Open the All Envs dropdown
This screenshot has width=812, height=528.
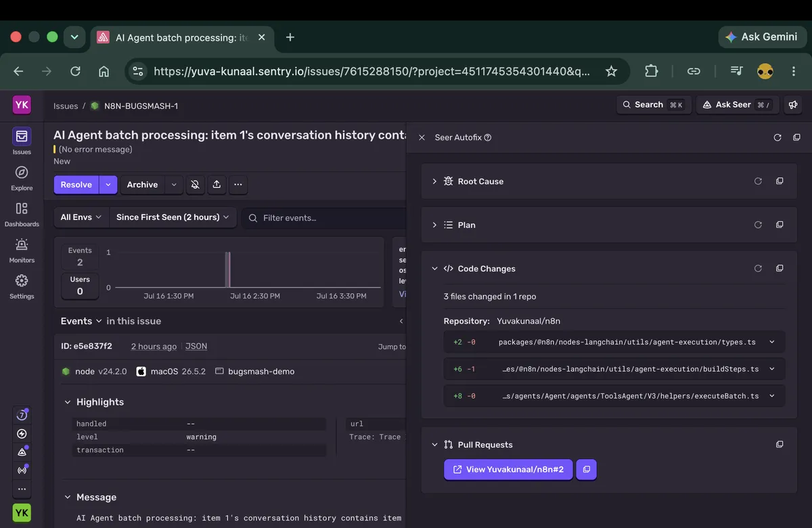pos(81,217)
